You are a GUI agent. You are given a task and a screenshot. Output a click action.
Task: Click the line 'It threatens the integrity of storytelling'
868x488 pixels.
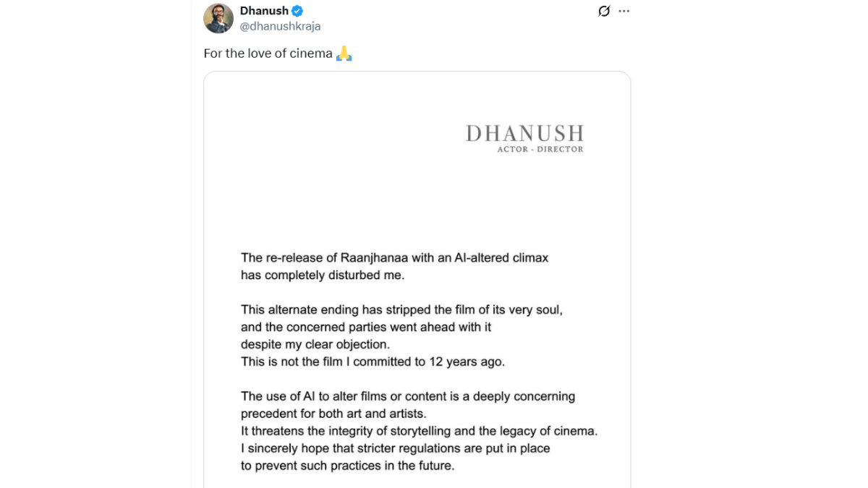(x=420, y=431)
